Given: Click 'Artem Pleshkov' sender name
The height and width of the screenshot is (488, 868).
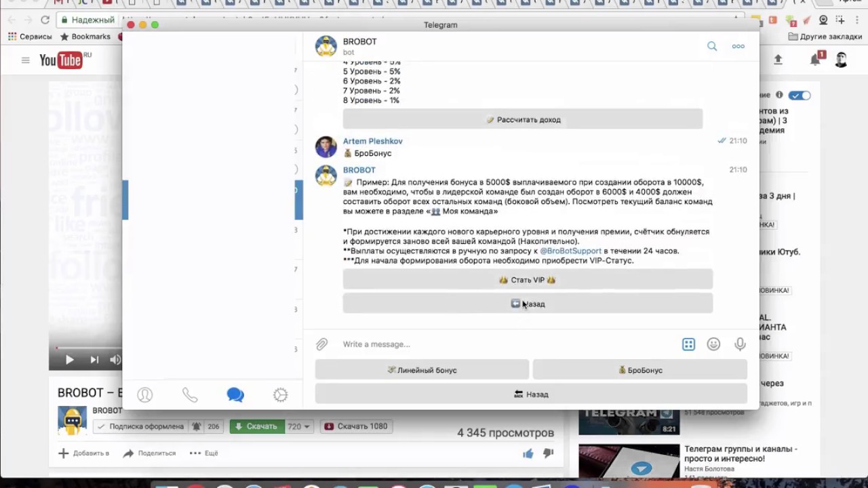Looking at the screenshot, I should tap(372, 141).
